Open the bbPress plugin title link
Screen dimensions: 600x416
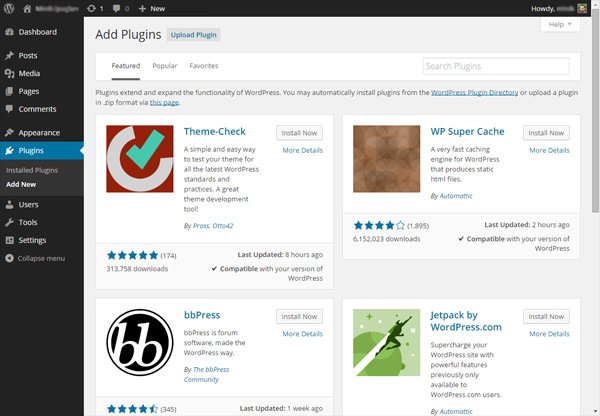202,315
